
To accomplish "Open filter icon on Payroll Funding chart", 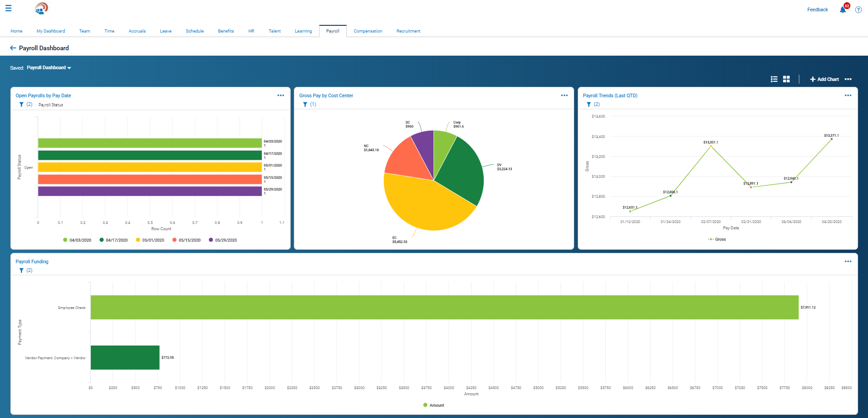I will coord(21,271).
